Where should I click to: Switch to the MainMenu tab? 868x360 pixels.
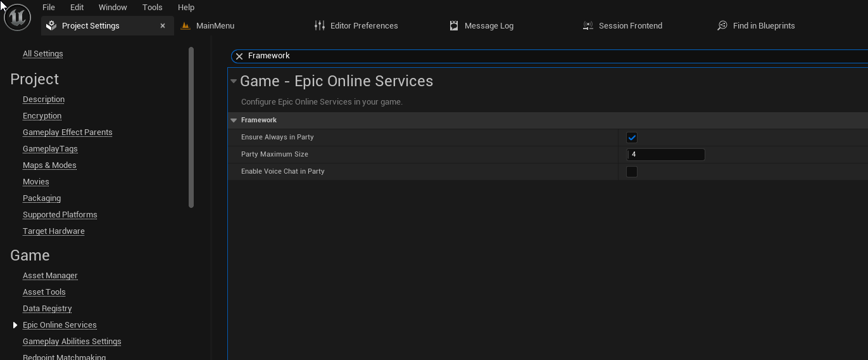pyautogui.click(x=215, y=26)
